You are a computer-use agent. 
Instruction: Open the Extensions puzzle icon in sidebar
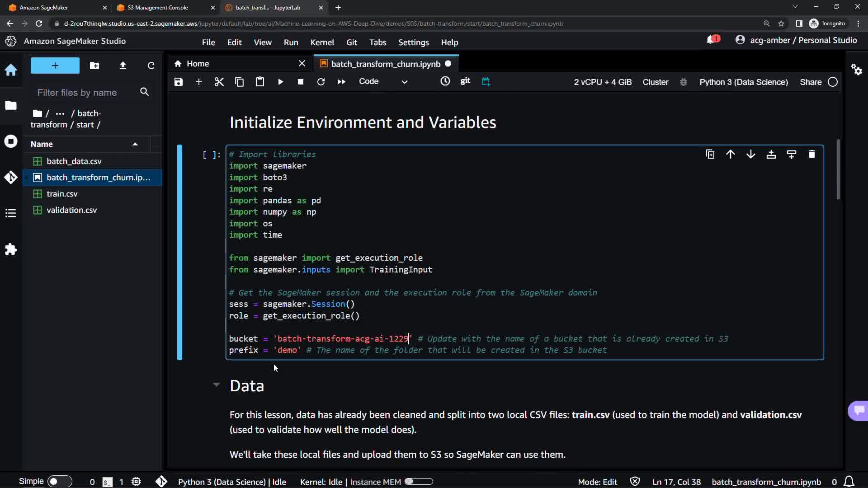click(x=11, y=249)
